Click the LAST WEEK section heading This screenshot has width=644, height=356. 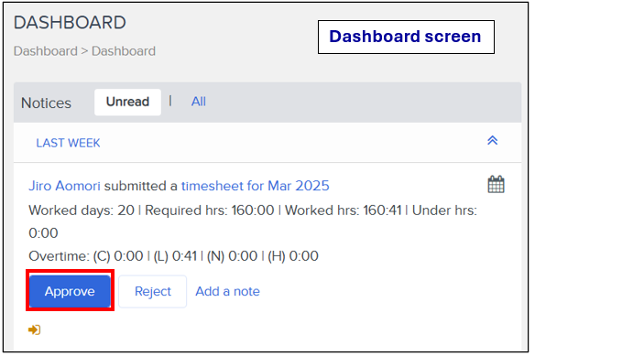68,143
